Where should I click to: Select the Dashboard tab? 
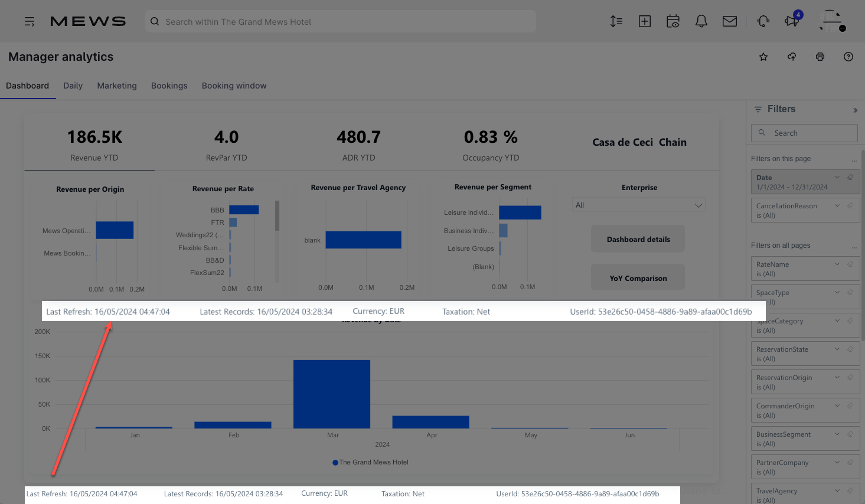pyautogui.click(x=28, y=86)
